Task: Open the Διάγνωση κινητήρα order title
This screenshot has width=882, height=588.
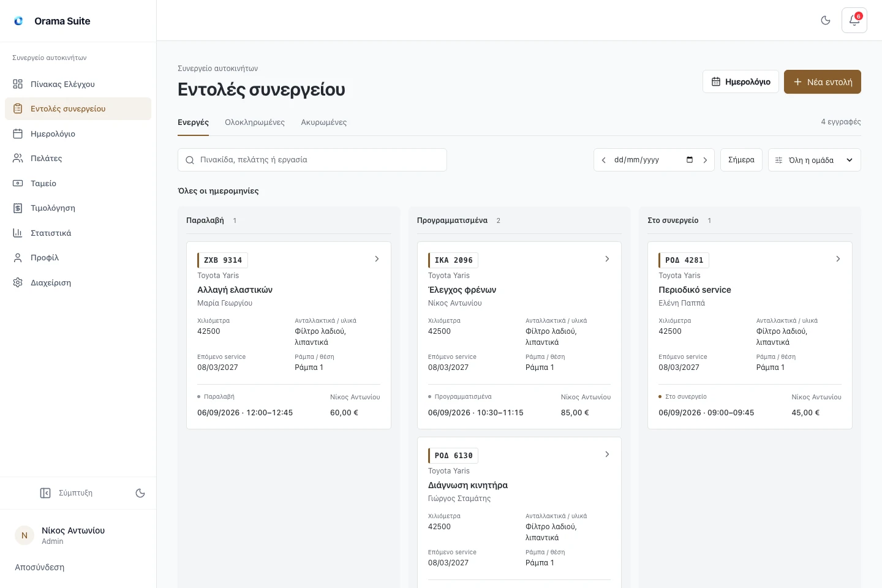Action: click(468, 485)
